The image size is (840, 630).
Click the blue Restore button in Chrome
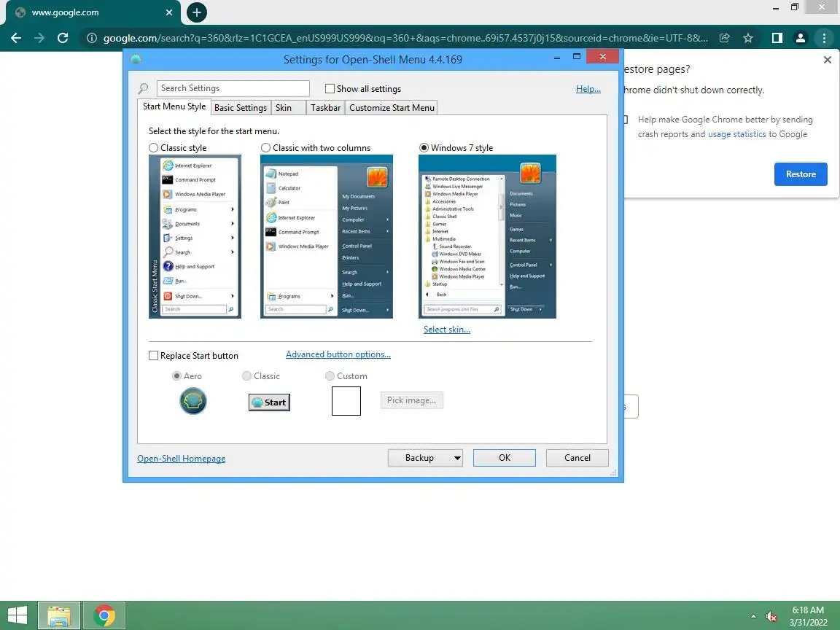(801, 174)
